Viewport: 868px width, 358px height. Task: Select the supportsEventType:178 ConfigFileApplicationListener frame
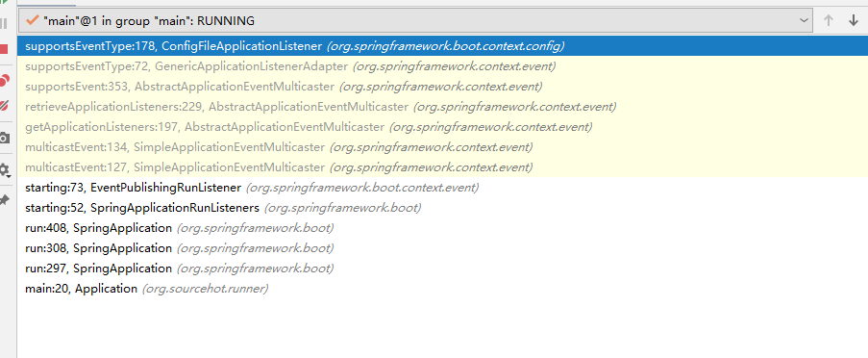click(442, 46)
